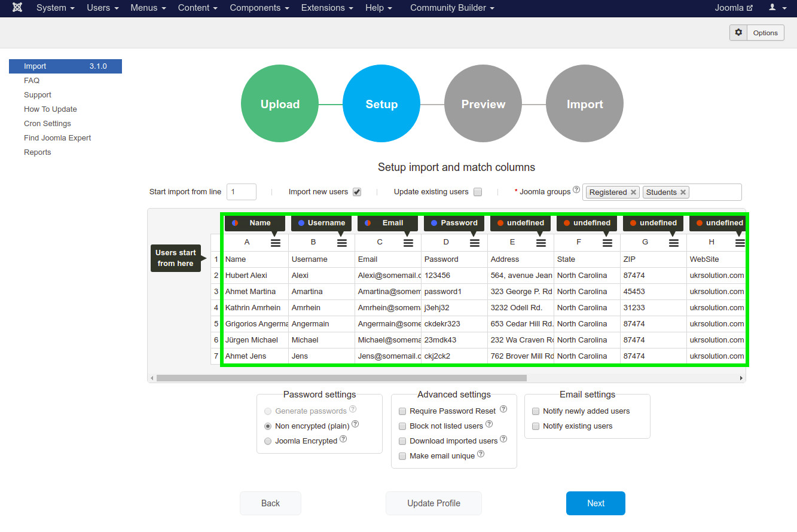Toggle Import new users checkbox
The image size is (797, 532).
(x=357, y=192)
